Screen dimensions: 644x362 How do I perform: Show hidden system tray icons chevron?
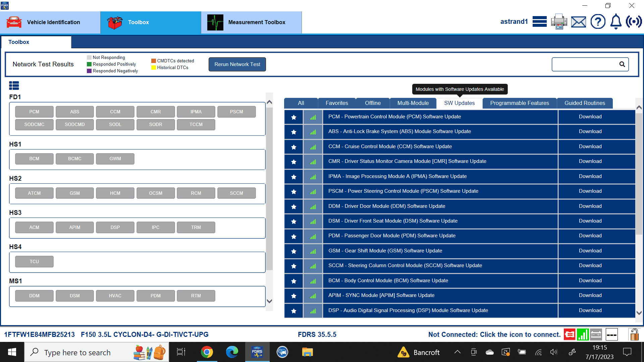click(x=457, y=352)
